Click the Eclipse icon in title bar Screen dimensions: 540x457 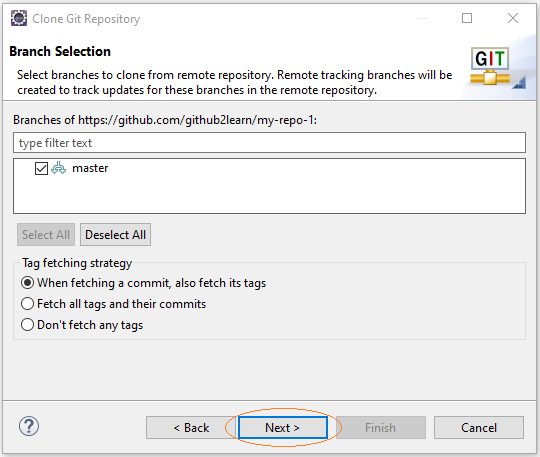(x=19, y=18)
